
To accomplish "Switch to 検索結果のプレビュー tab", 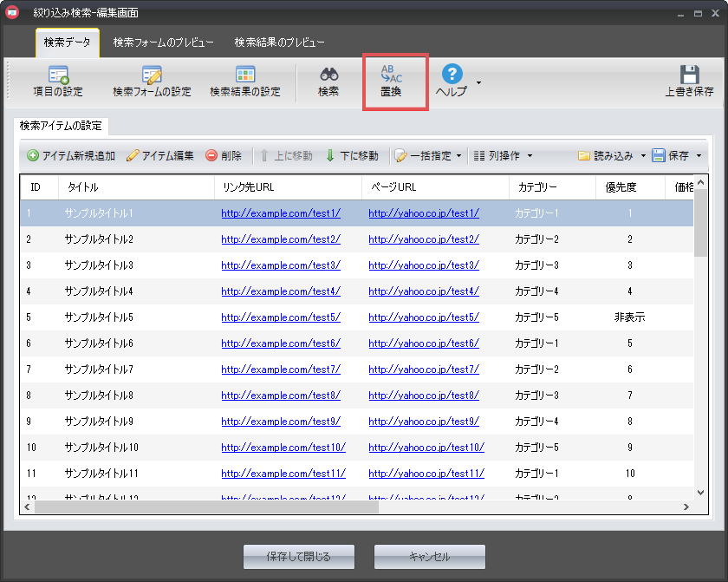I will [x=280, y=43].
